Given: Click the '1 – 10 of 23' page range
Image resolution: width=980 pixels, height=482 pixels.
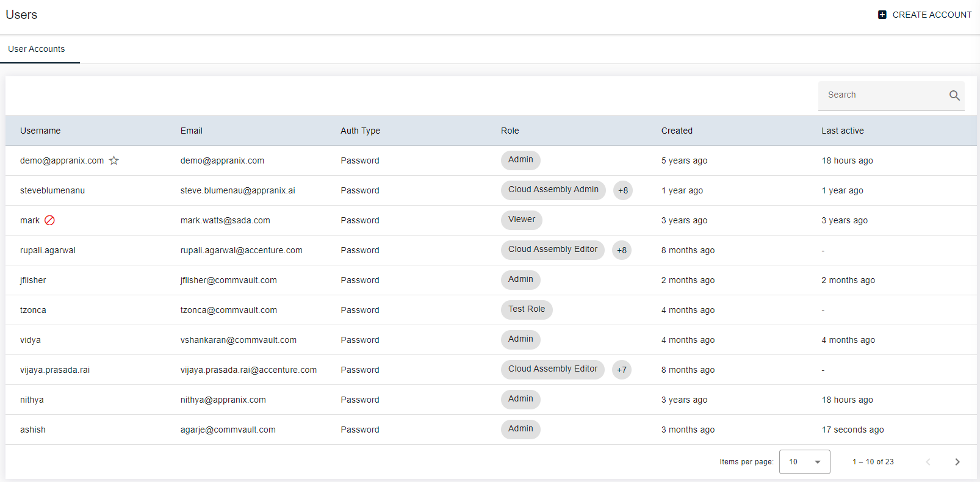Looking at the screenshot, I should tap(873, 462).
